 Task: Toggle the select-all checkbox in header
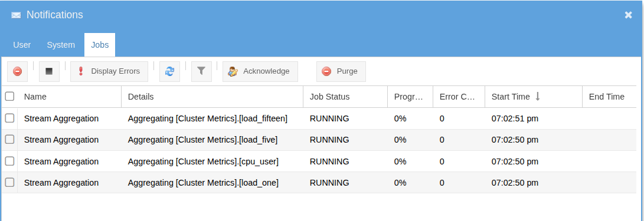pyautogui.click(x=9, y=96)
